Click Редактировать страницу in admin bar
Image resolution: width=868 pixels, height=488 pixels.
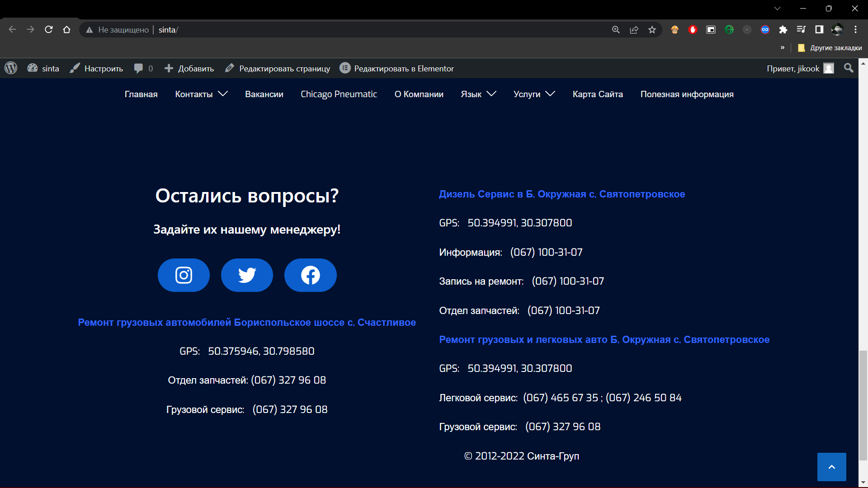pos(278,68)
